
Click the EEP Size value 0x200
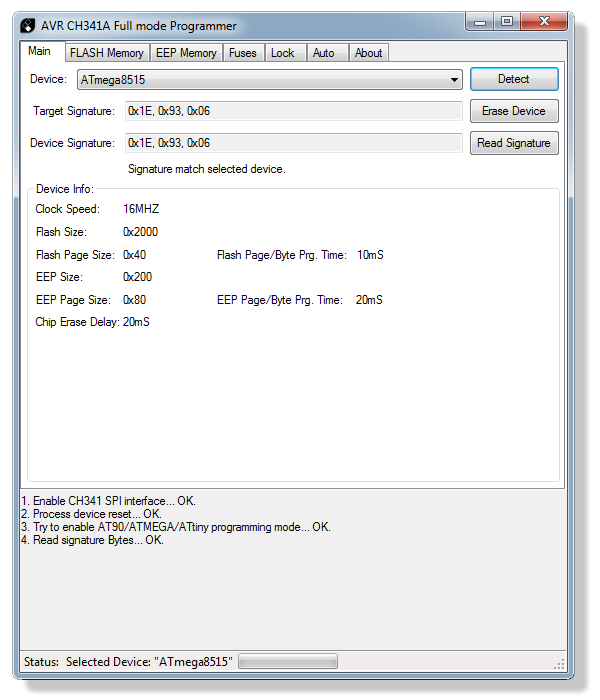click(138, 277)
